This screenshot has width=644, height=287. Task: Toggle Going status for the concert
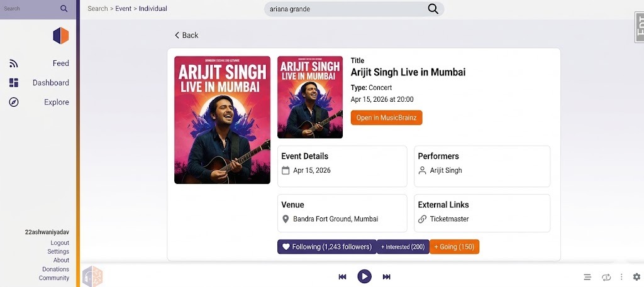click(454, 247)
